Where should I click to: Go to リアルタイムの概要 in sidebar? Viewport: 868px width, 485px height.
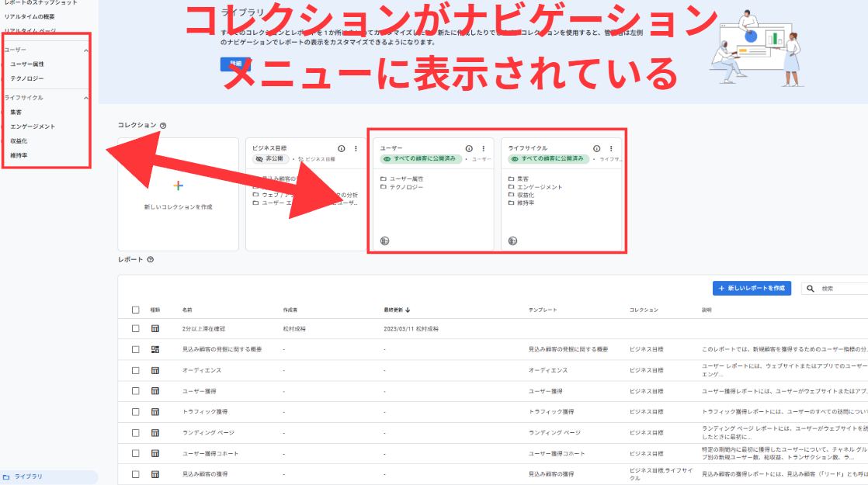tap(30, 16)
